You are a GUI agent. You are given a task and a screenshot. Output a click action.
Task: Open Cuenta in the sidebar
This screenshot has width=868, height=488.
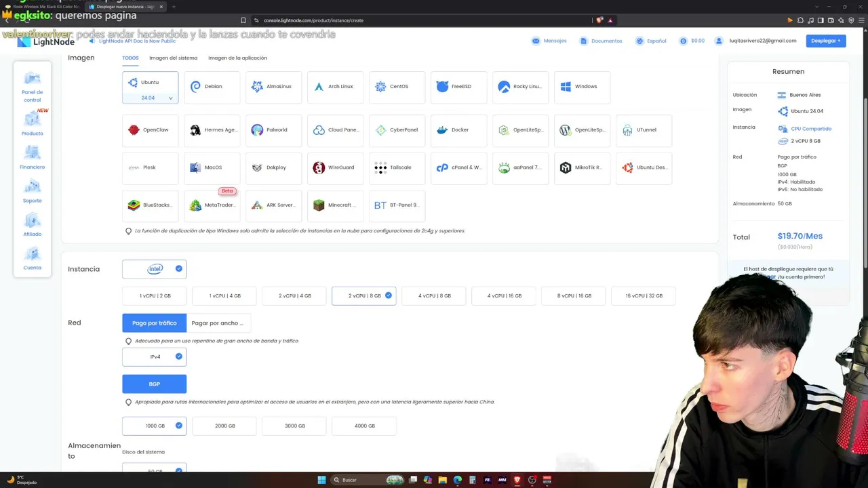(x=32, y=258)
